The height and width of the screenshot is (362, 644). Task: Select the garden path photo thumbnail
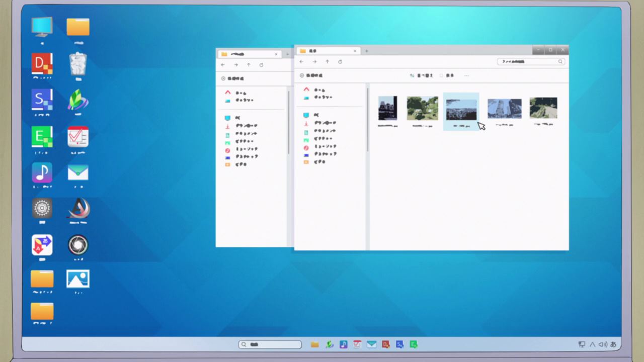tap(543, 108)
